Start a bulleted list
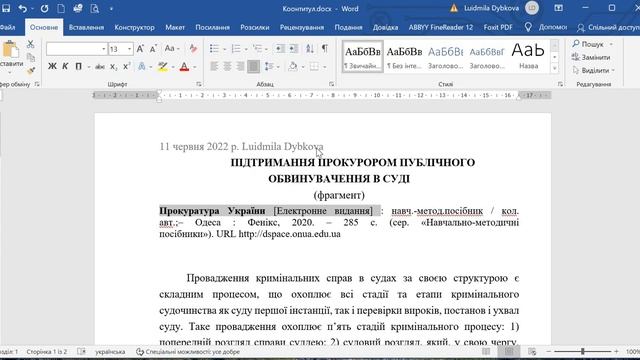 pyautogui.click(x=214, y=49)
